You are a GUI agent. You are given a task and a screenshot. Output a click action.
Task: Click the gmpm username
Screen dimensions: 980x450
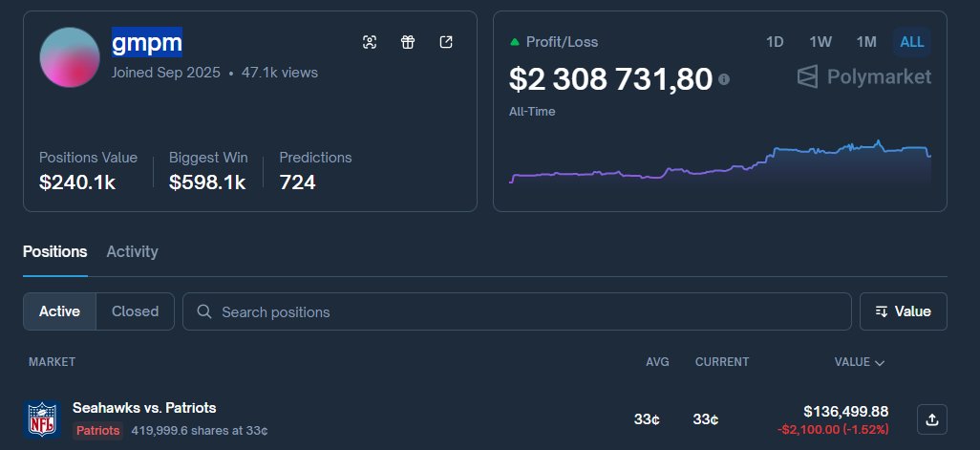click(147, 42)
